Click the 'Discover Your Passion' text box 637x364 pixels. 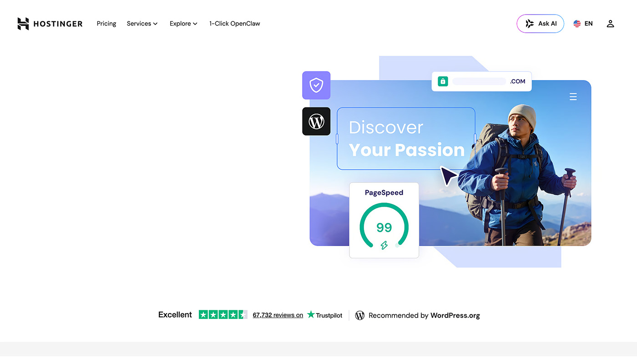pyautogui.click(x=406, y=139)
